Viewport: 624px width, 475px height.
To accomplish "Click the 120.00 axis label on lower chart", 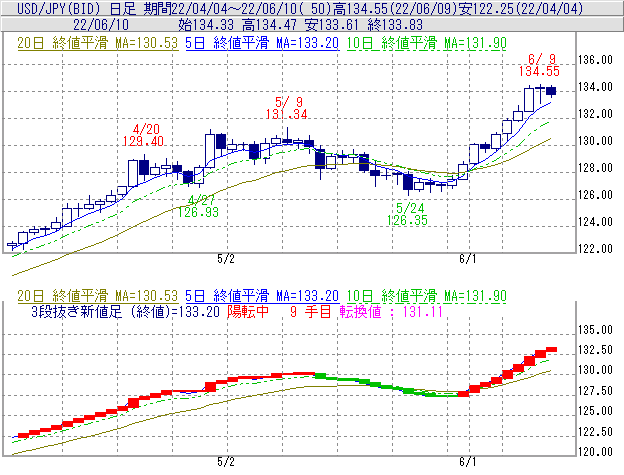I will click(x=595, y=452).
